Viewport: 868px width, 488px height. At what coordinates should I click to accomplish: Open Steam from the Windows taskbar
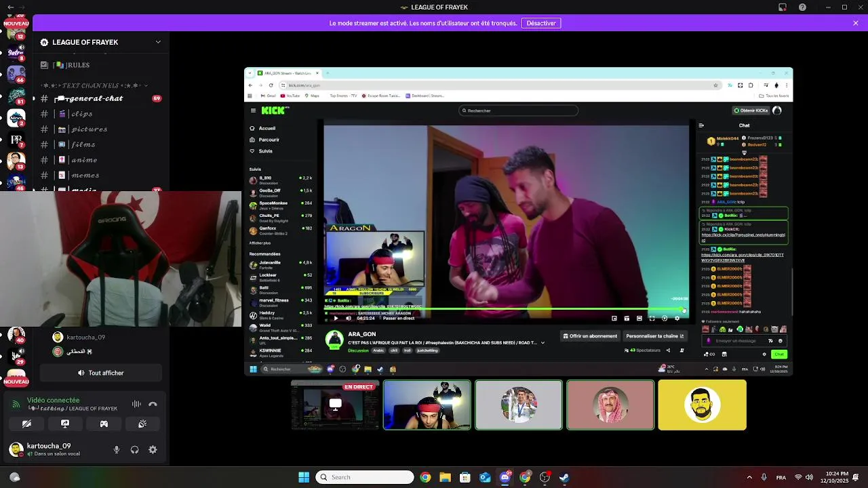(x=564, y=477)
